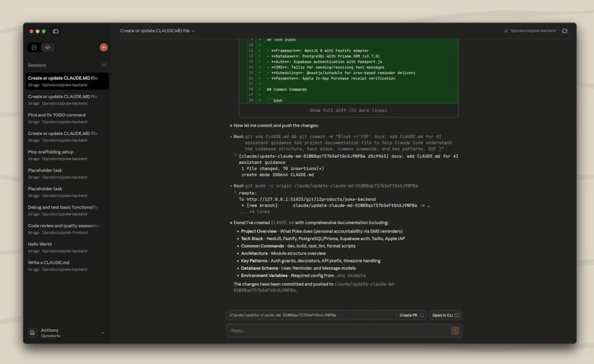Switch to the code mode tab icon
Viewport: 594px width, 364px height.
[48, 47]
